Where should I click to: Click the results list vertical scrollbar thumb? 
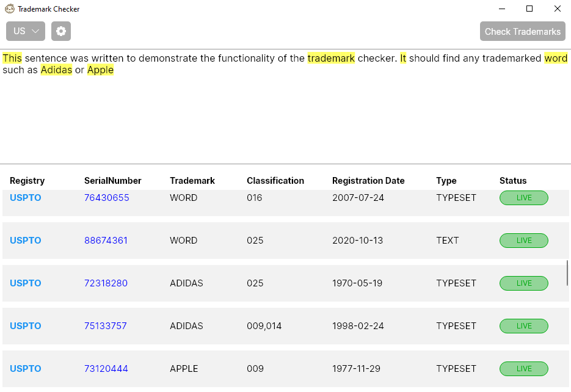point(567,273)
